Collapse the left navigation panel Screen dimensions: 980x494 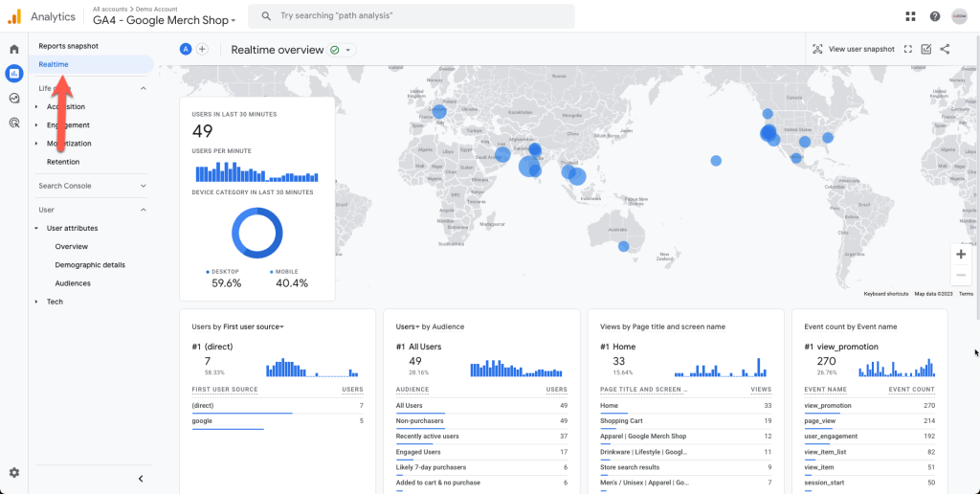[141, 479]
